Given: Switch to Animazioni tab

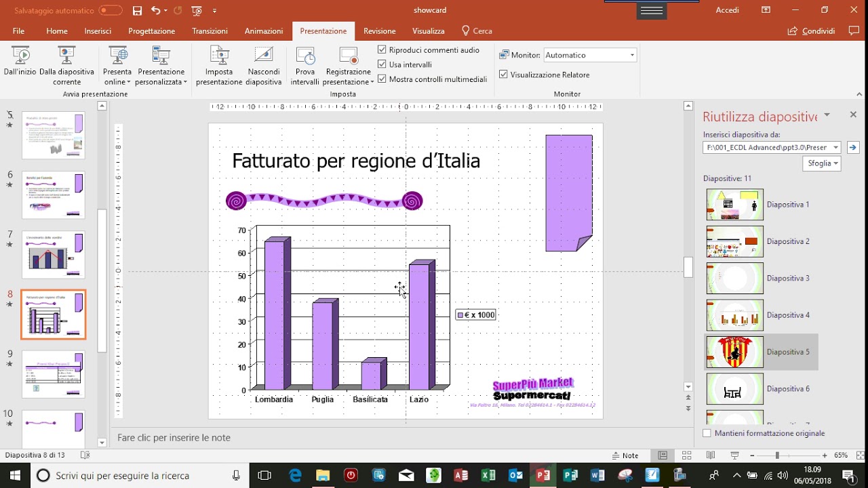Looking at the screenshot, I should (264, 31).
